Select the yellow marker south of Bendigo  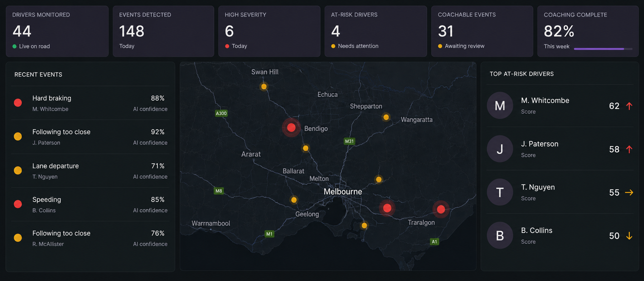[306, 148]
